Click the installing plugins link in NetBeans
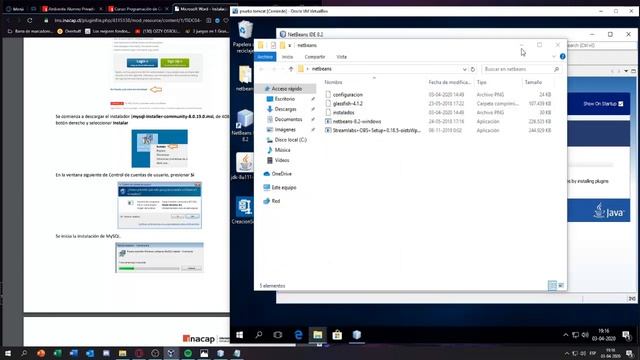Image resolution: width=640 pixels, height=360 pixels. coord(591,181)
